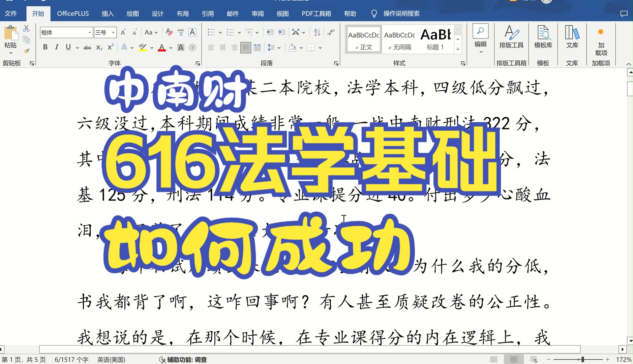Toggle italic formatting
The width and height of the screenshot is (633, 364).
point(57,47)
